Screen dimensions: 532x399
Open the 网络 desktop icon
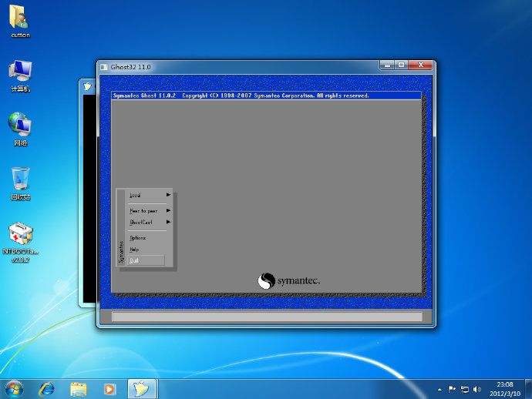[x=20, y=129]
